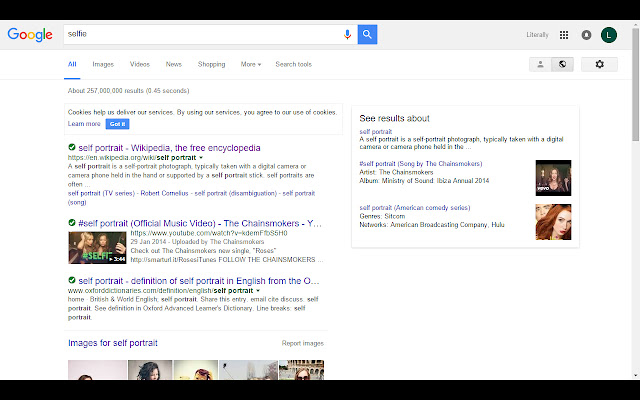This screenshot has width=640, height=400.
Task: Open self portrait Wikipedia result title
Action: (169, 148)
